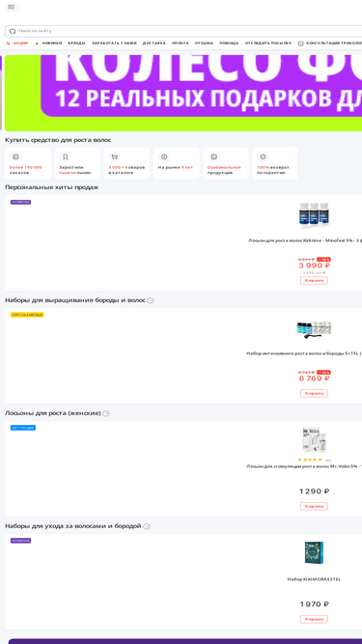Viewport: 362px width, 644px height.
Task: Go to Бренды in the menu
Action: (77, 43)
